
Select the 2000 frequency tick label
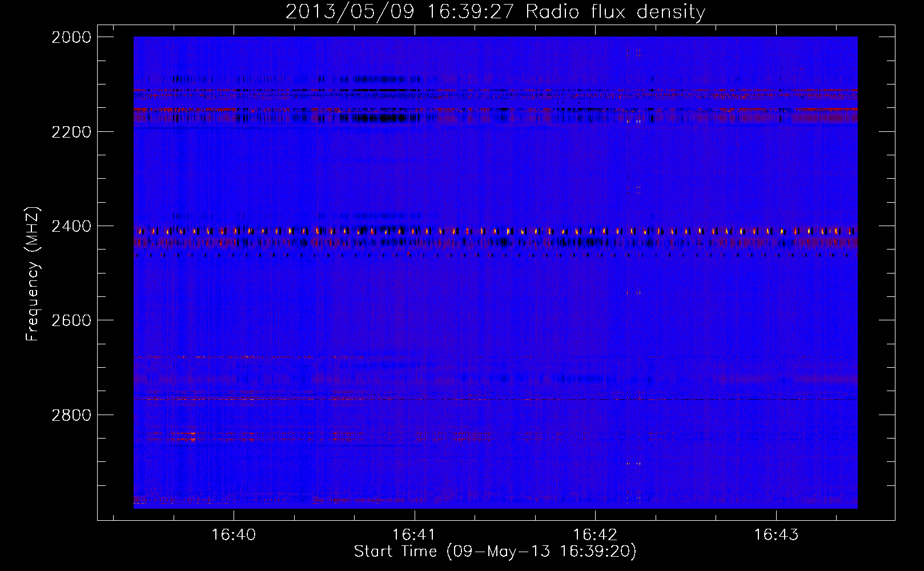[71, 37]
